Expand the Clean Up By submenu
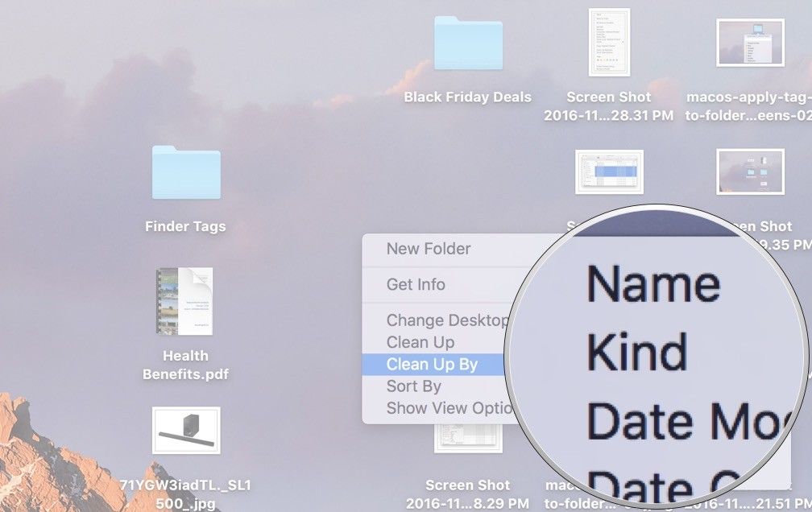This screenshot has height=512, width=812. tap(433, 365)
